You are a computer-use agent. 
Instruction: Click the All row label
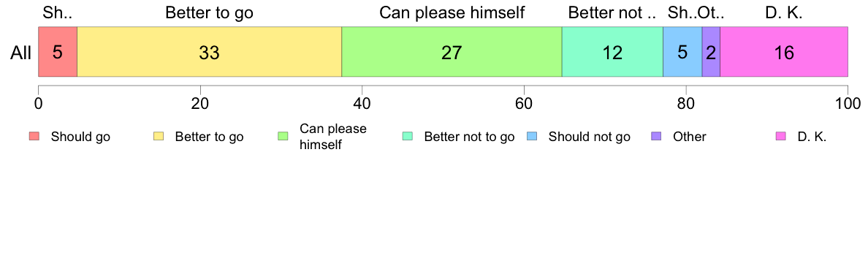pos(22,53)
